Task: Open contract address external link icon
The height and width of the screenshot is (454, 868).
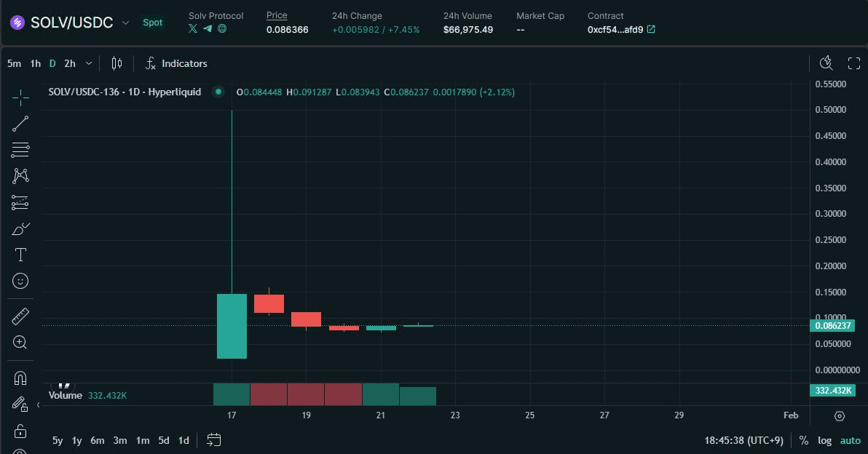Action: click(x=651, y=29)
